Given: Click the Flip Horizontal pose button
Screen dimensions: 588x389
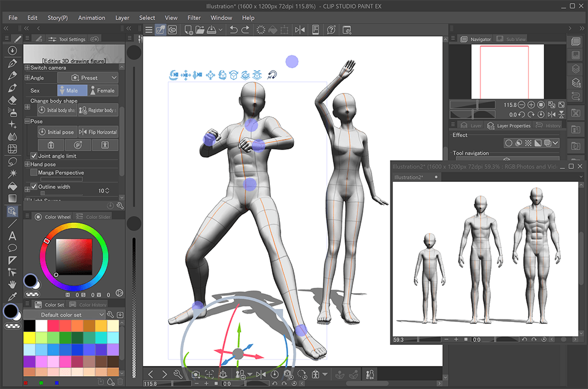Looking at the screenshot, I should pos(98,132).
